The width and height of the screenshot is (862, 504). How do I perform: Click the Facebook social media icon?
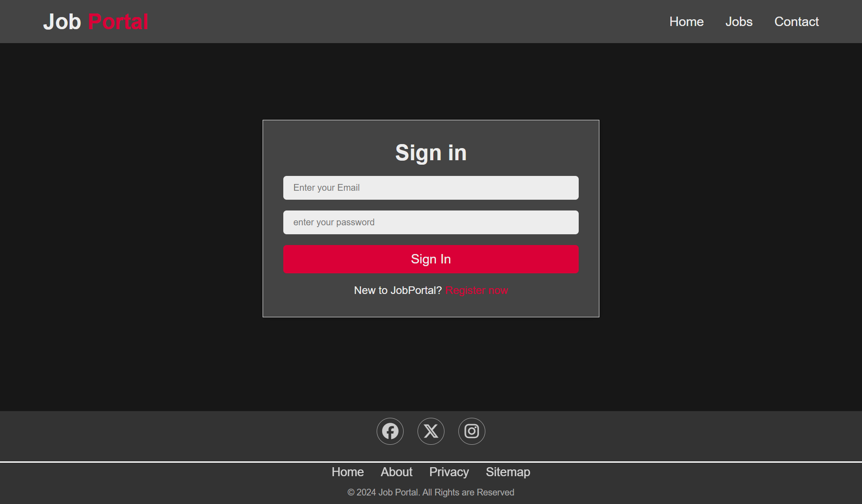390,431
